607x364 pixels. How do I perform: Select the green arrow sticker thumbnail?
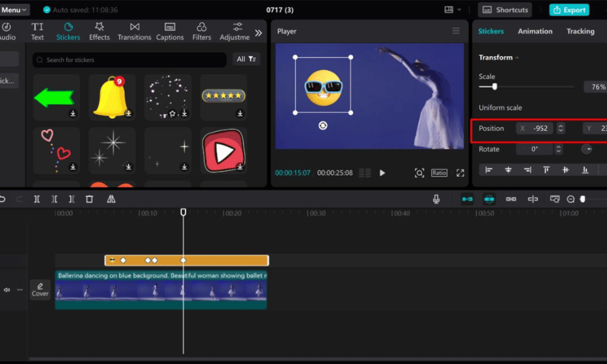point(55,98)
